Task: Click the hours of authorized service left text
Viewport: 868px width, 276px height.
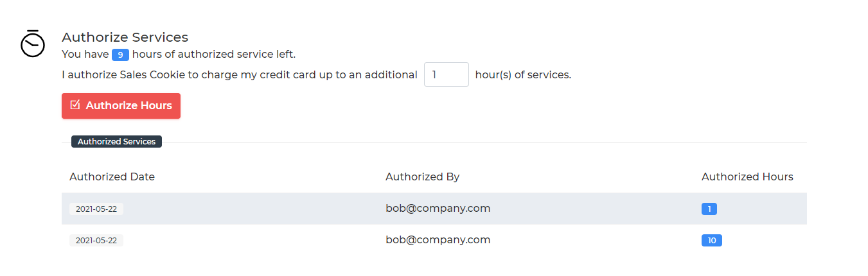Action: coord(214,55)
